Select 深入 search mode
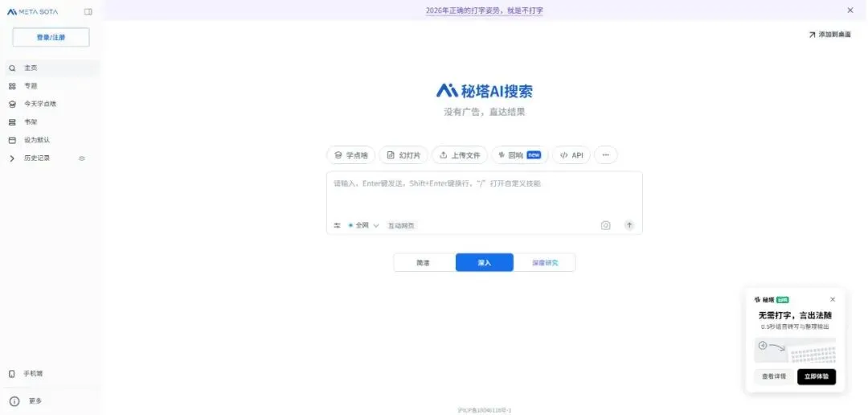Image resolution: width=868 pixels, height=415 pixels. pyautogui.click(x=485, y=263)
